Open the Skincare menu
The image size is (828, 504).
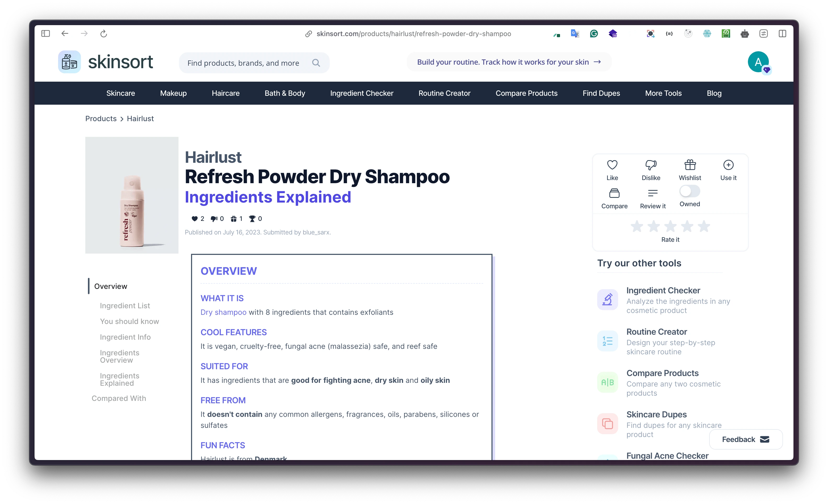point(121,93)
